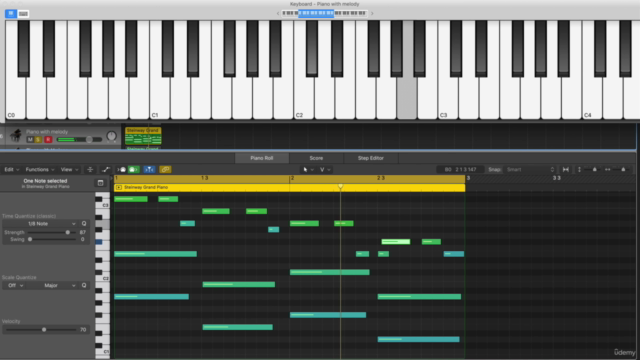Open the Snap Smart dropdown
This screenshot has width=640, height=360.
[530, 169]
